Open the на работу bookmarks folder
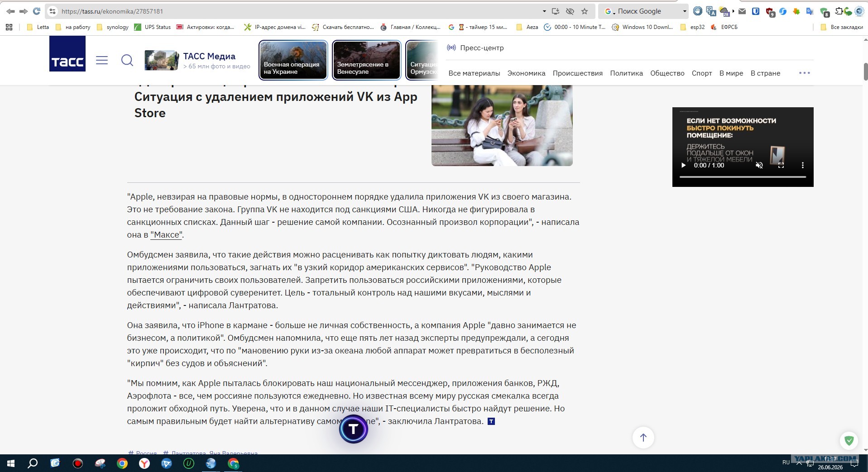The width and height of the screenshot is (868, 472). coord(73,27)
